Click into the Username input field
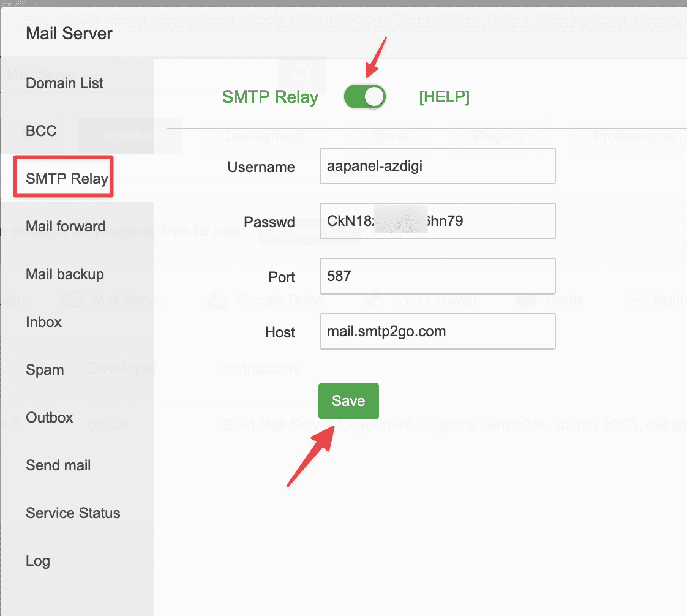Viewport: 687px width, 616px height. click(x=437, y=166)
